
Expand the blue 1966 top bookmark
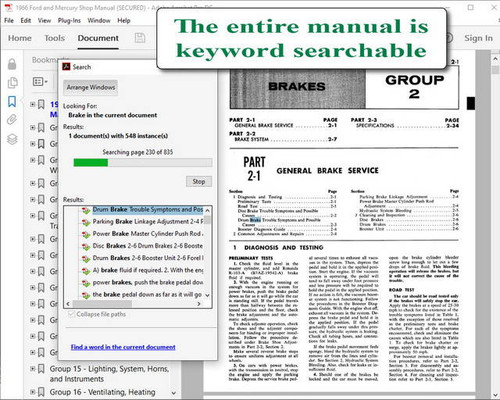[x=33, y=104]
